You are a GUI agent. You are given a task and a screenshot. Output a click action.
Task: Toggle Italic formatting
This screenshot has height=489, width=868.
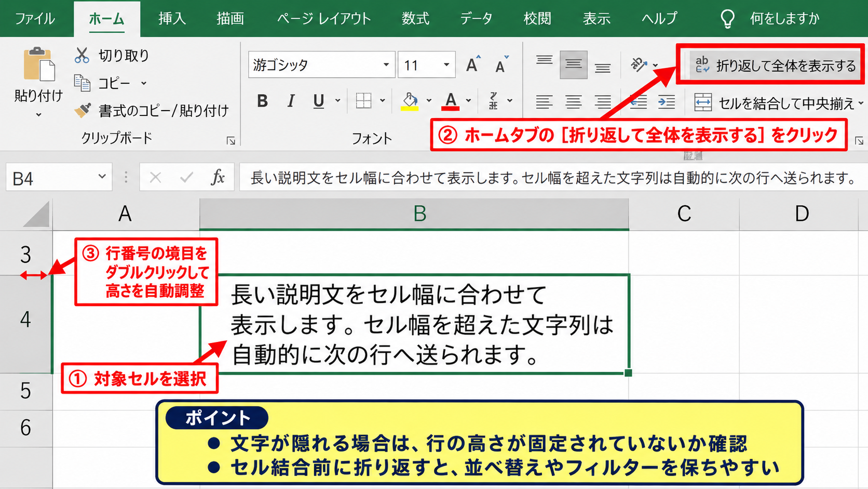tap(291, 101)
